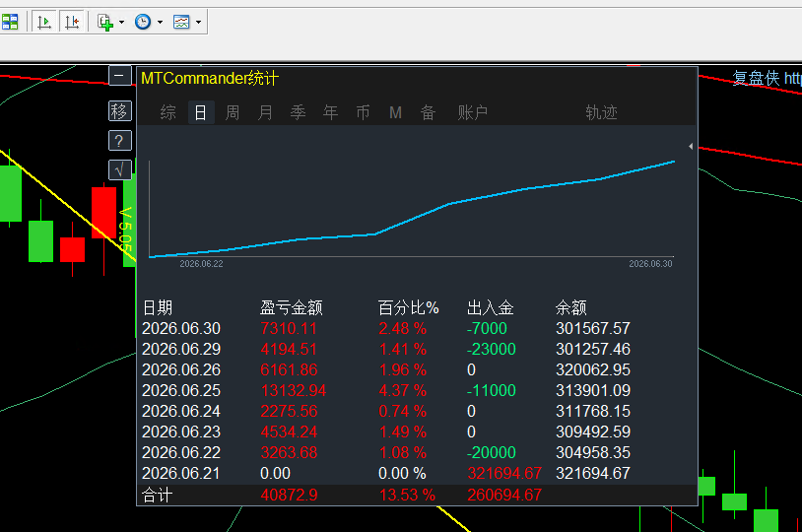This screenshot has height=532, width=802.
Task: Select the 2026.06.23 date row
Action: 181,432
